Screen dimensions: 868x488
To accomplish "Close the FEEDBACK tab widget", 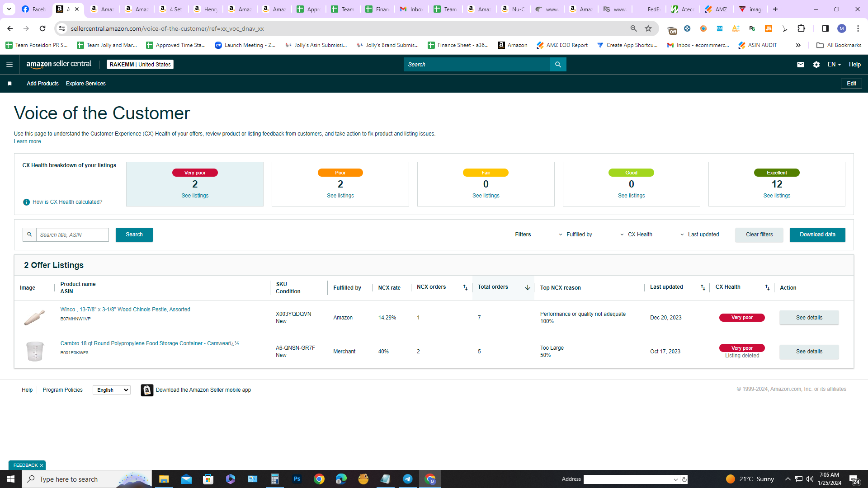I will click(x=42, y=465).
